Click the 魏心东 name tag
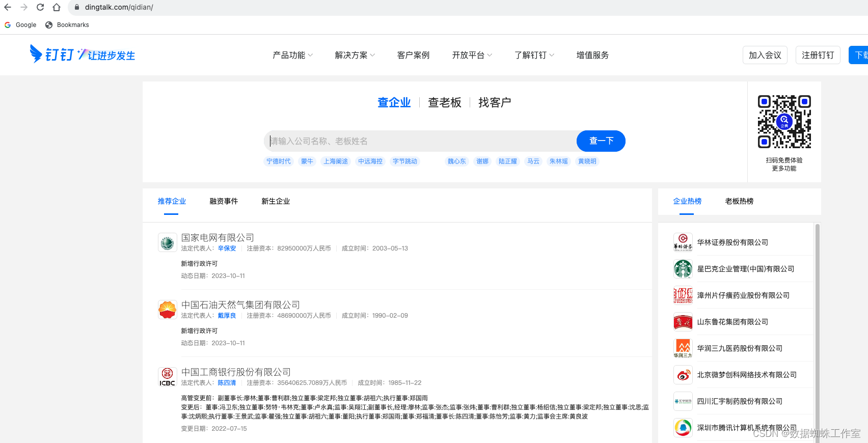Viewport: 868px width, 443px height. (x=457, y=161)
